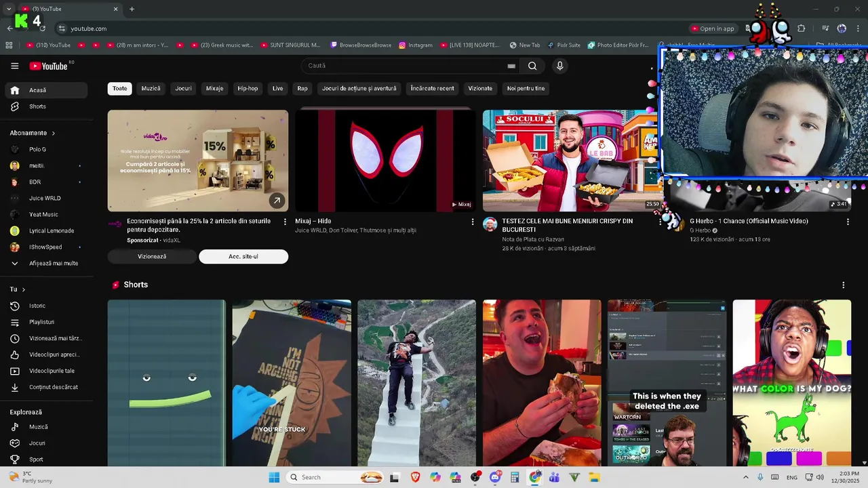Open Polo G subscription channel

(47, 149)
